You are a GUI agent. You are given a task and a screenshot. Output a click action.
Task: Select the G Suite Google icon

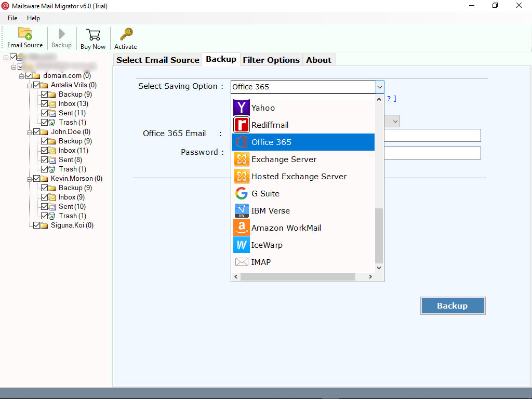(x=241, y=193)
